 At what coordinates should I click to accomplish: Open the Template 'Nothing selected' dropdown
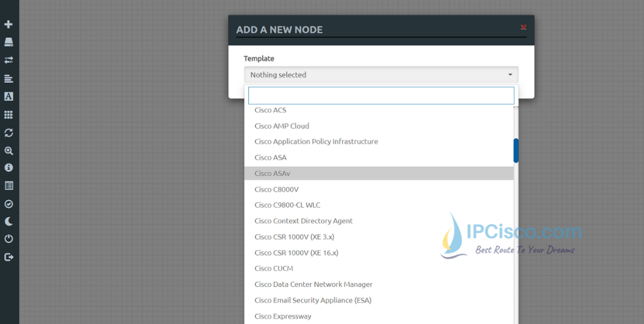(381, 75)
